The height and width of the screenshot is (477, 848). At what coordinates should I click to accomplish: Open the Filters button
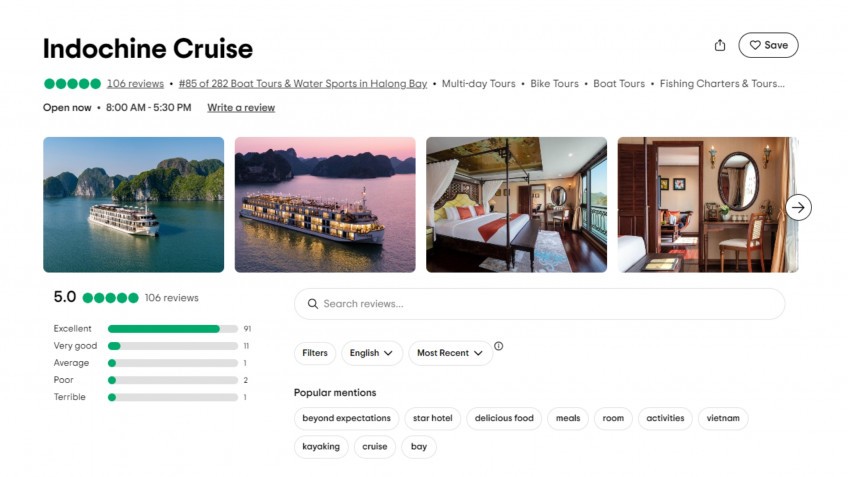coord(315,353)
